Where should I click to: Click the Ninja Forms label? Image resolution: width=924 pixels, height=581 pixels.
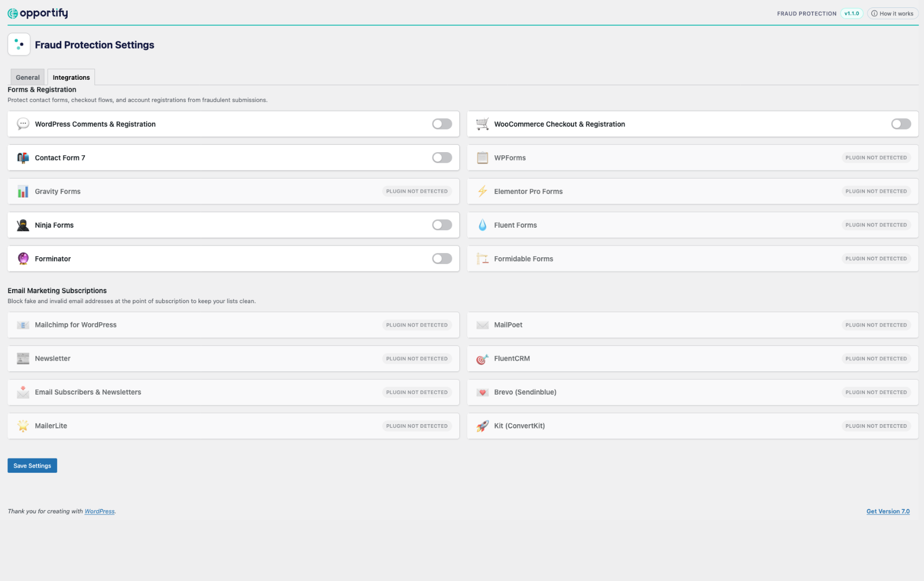pos(54,225)
